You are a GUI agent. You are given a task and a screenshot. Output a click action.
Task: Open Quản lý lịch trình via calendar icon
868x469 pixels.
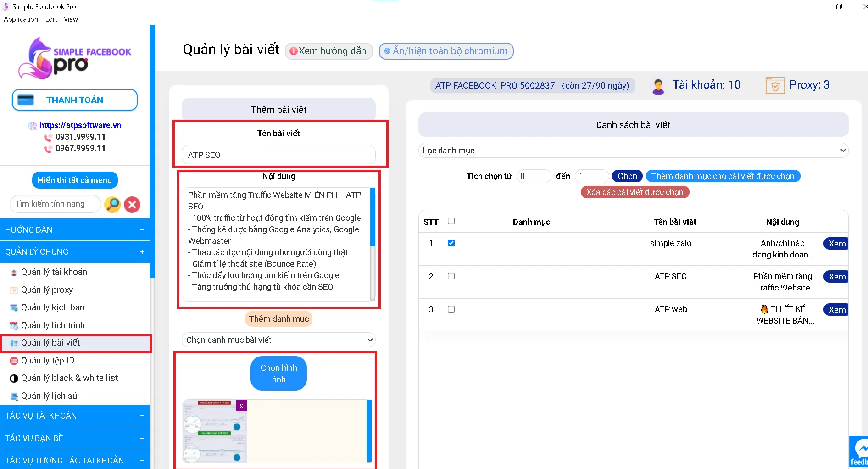(13, 325)
